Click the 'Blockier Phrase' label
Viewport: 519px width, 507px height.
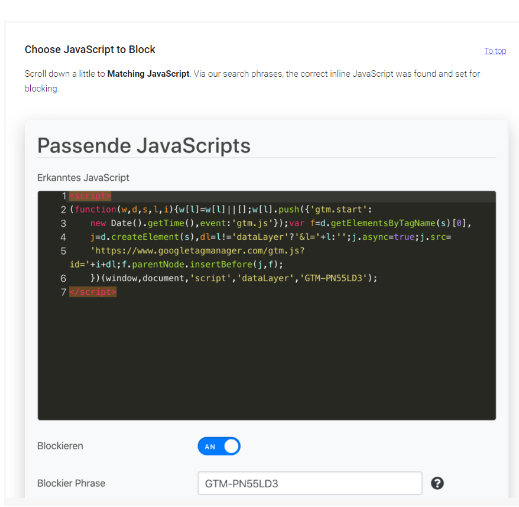[71, 483]
